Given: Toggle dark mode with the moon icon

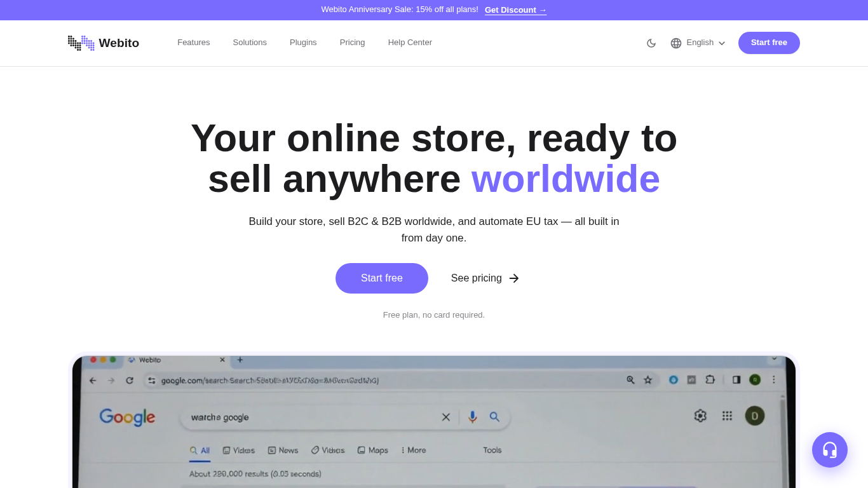Looking at the screenshot, I should [x=651, y=43].
